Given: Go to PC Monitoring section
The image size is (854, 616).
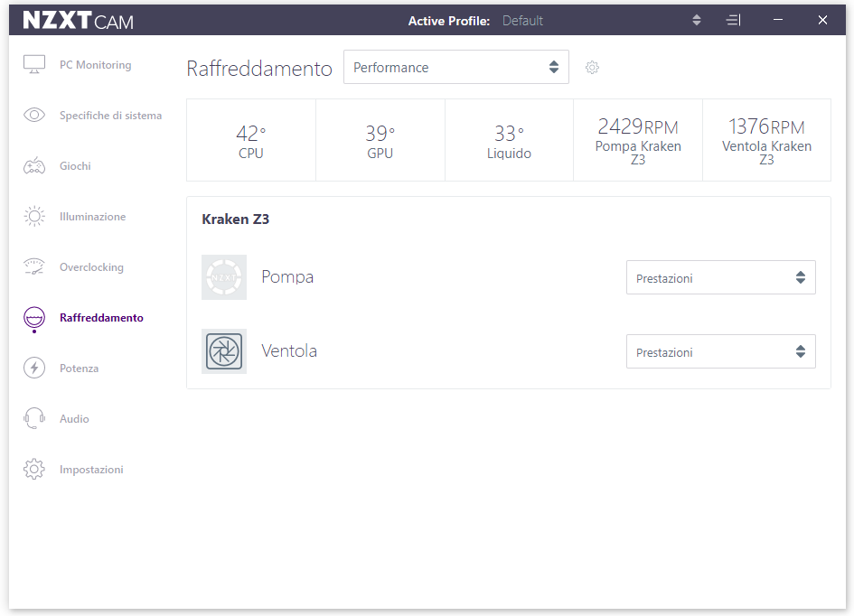Looking at the screenshot, I should click(x=95, y=65).
